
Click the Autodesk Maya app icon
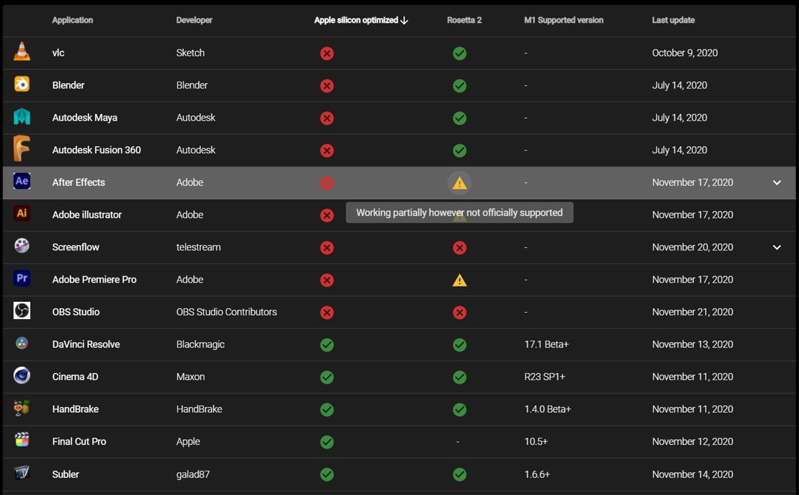coord(22,117)
